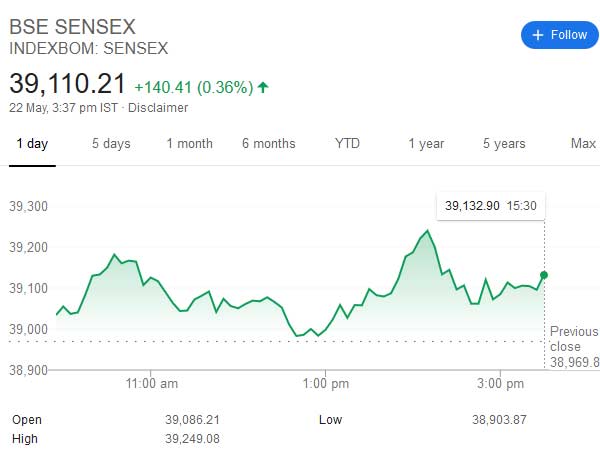Click the BSE SENSEX title
This screenshot has width=600, height=450.
72,27
